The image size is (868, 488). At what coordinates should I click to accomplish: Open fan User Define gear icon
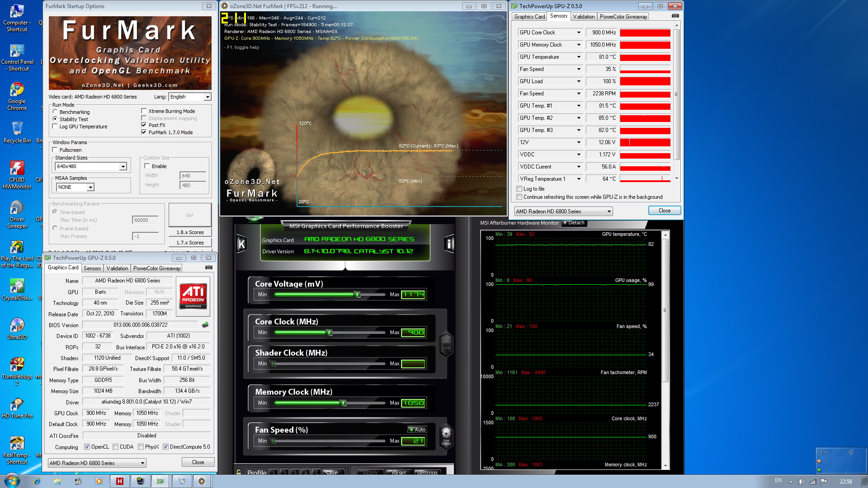pyautogui.click(x=446, y=436)
